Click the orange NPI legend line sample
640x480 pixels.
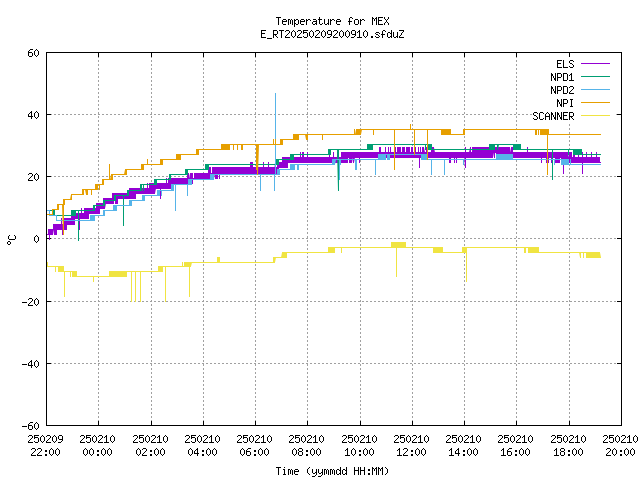coord(595,102)
